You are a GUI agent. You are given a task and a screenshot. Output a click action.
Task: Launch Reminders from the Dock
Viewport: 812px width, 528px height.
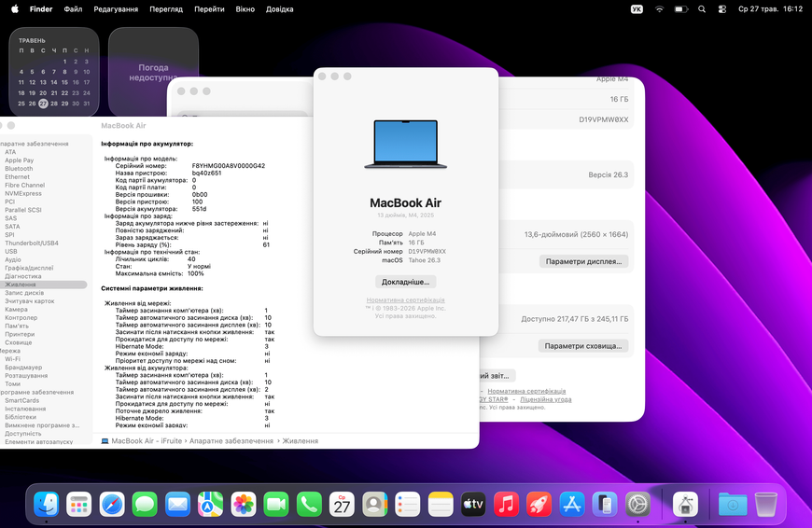click(x=408, y=504)
